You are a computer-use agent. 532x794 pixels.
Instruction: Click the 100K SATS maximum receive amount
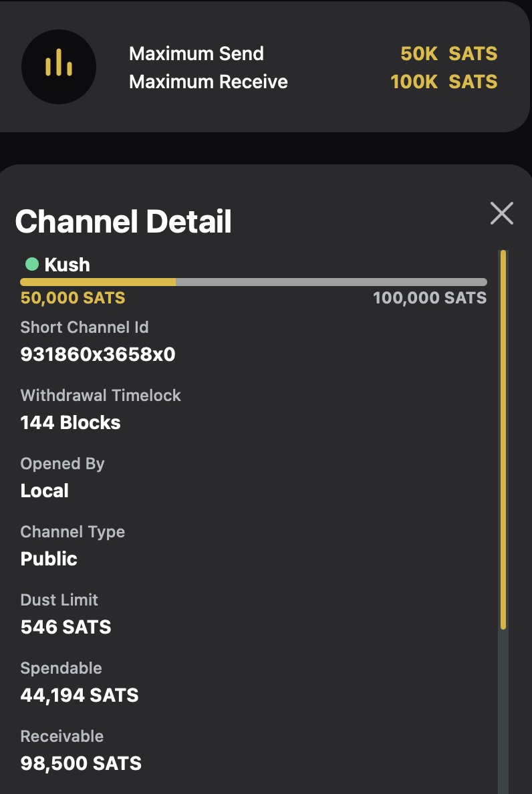pos(444,82)
